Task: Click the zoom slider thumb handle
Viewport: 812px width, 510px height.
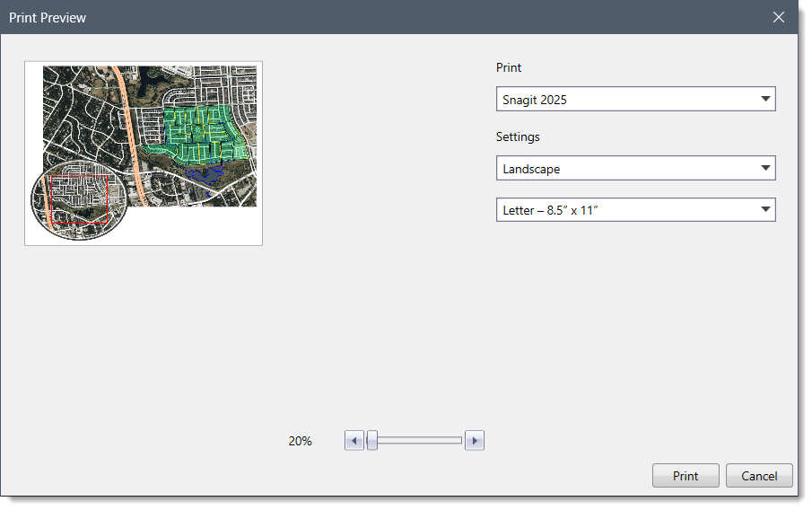Action: 371,441
